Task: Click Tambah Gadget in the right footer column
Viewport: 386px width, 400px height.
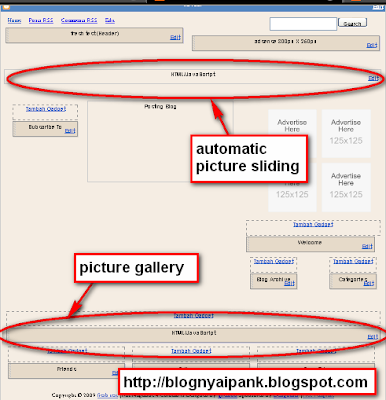Action: click(x=316, y=351)
